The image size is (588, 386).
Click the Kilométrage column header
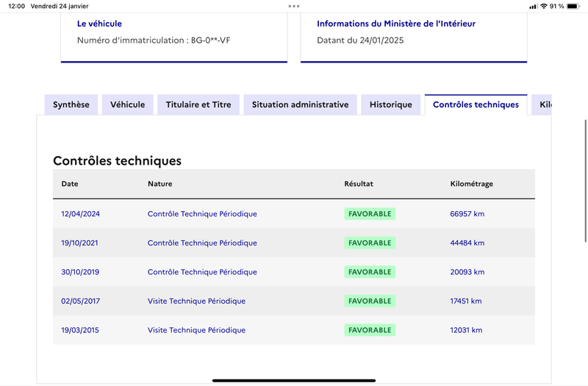(x=471, y=184)
